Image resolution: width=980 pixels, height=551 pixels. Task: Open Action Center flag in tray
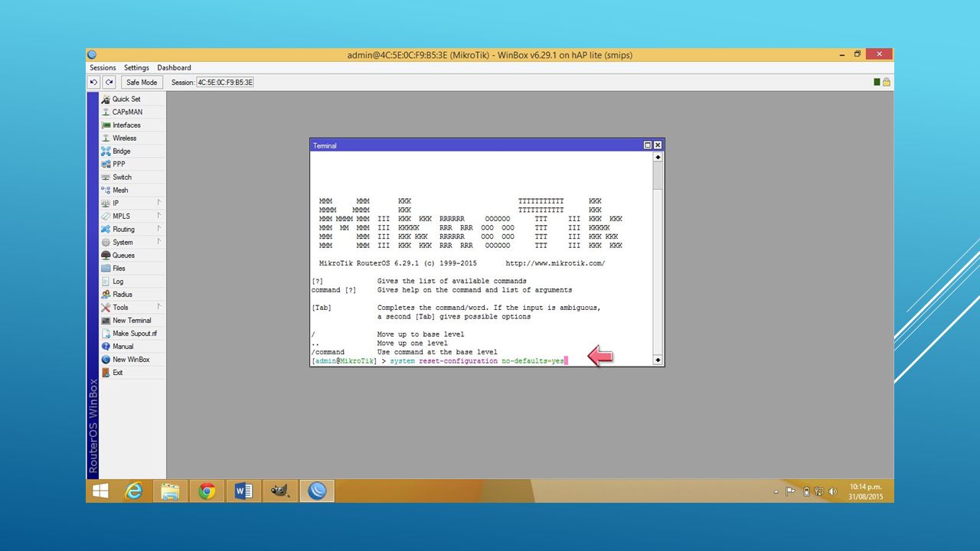click(x=790, y=491)
